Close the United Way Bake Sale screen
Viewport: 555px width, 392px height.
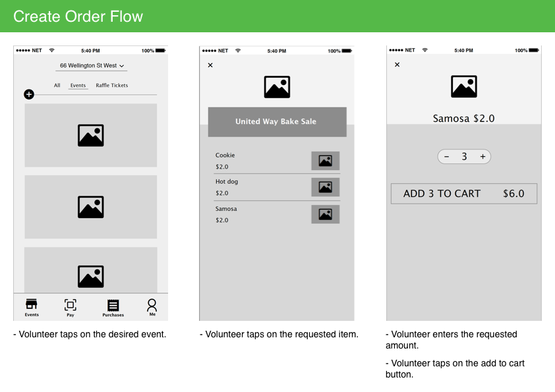point(210,65)
